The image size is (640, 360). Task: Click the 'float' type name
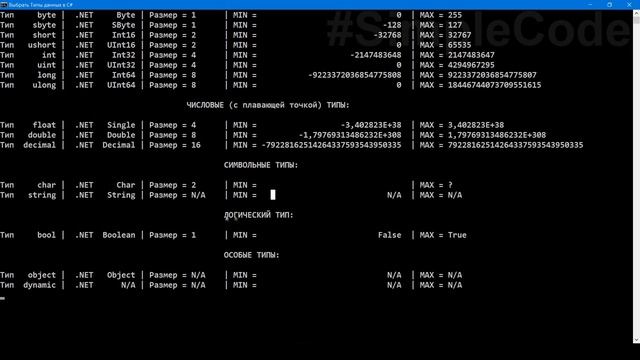click(x=44, y=125)
